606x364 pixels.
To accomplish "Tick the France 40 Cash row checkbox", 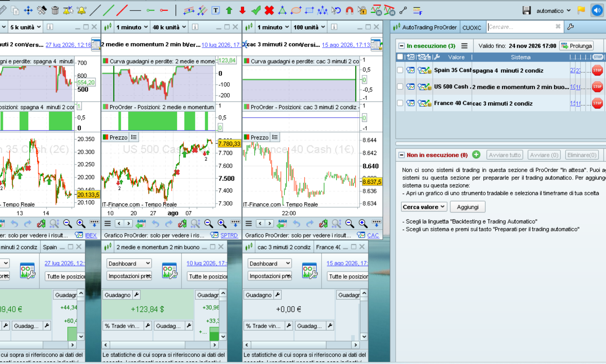I will coord(400,103).
